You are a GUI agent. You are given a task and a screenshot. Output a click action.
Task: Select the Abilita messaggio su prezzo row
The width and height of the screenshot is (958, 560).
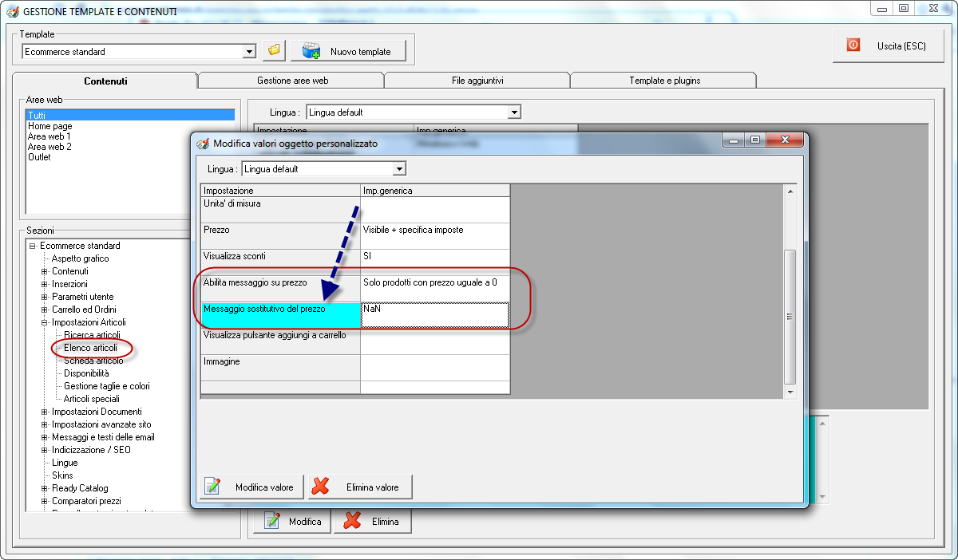pos(355,289)
